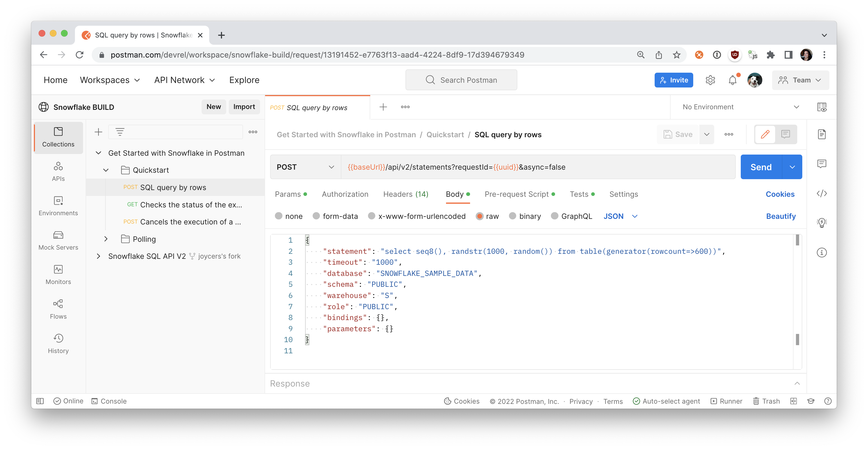Open the History sidebar panel
868x450 pixels.
tap(58, 344)
